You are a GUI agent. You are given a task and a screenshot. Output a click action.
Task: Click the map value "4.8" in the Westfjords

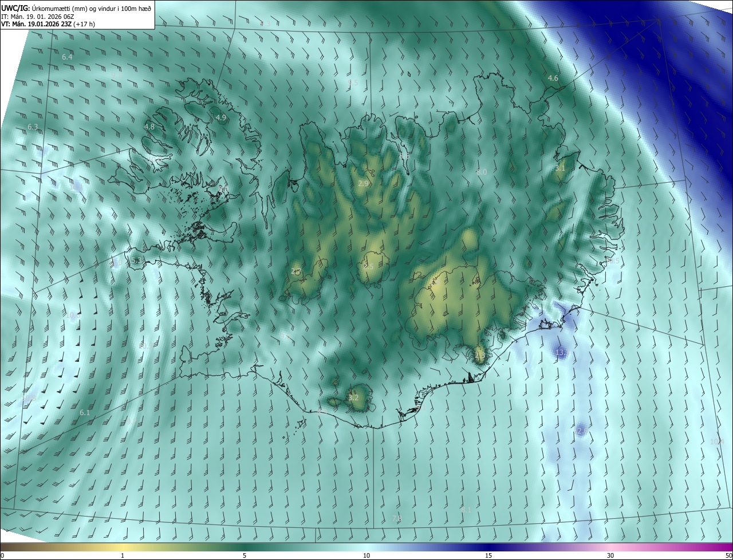pyautogui.click(x=149, y=127)
